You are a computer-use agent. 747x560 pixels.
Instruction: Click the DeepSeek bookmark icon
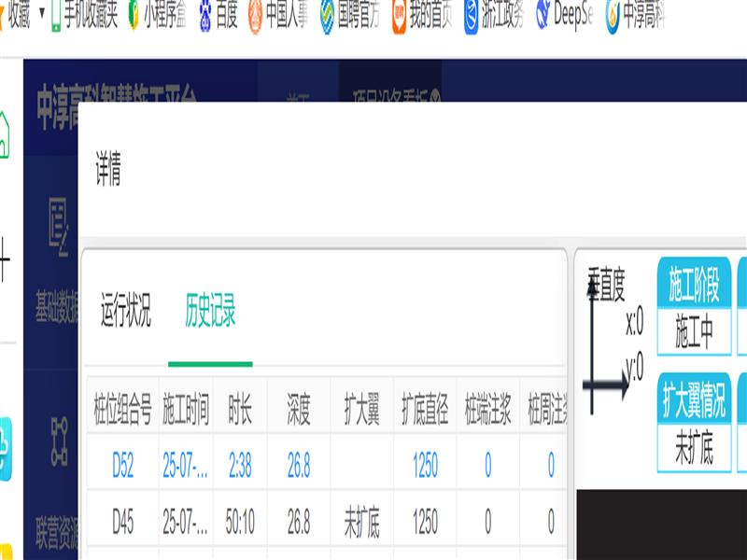pyautogui.click(x=543, y=16)
